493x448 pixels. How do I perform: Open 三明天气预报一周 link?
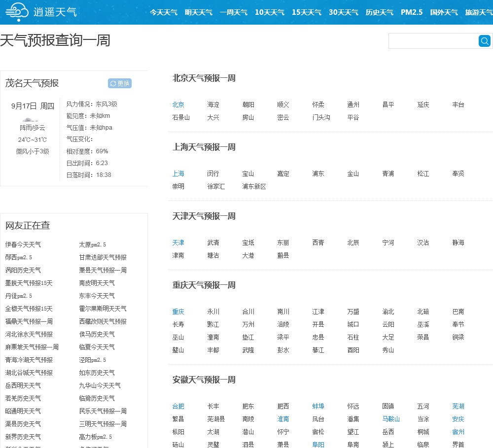pos(103,424)
